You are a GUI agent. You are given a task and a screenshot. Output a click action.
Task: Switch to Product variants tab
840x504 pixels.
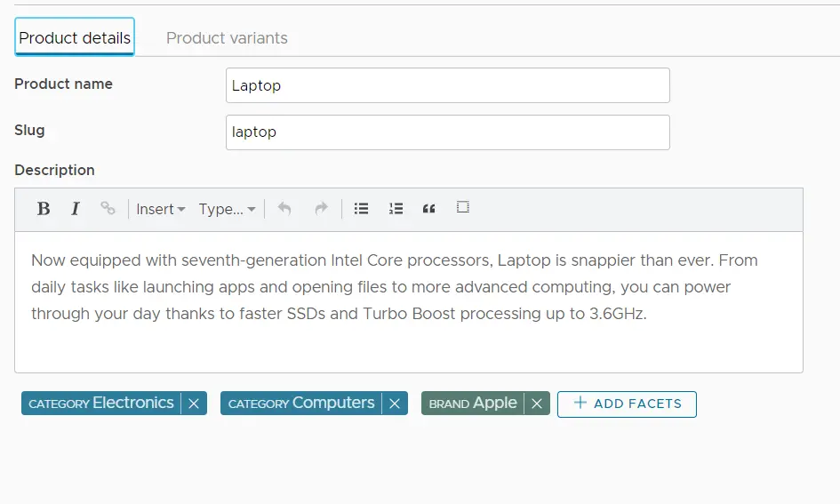[x=227, y=38]
